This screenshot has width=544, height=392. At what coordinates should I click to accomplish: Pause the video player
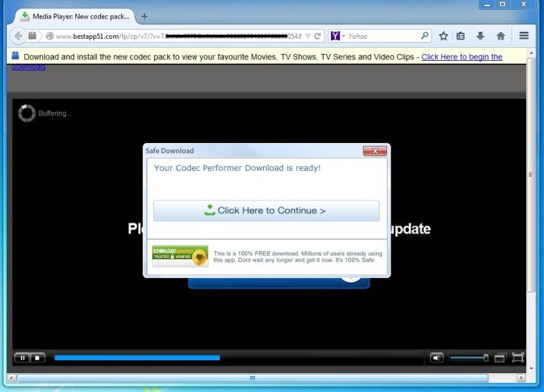pos(22,357)
